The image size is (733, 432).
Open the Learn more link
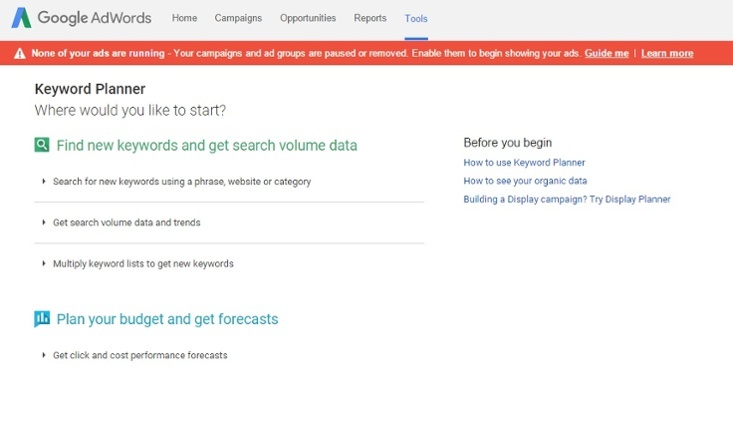[667, 53]
